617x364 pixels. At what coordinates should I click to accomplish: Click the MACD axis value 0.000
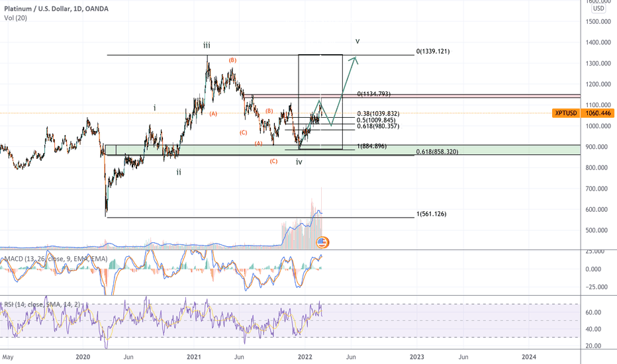coord(593,269)
